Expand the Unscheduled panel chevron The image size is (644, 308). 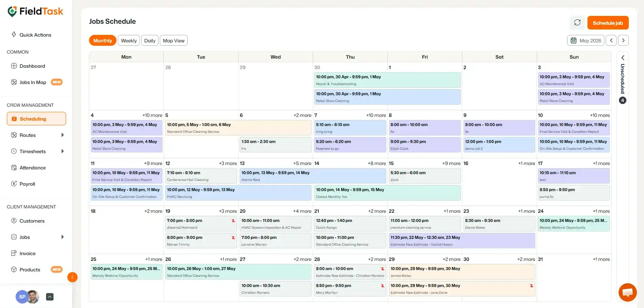(622, 58)
